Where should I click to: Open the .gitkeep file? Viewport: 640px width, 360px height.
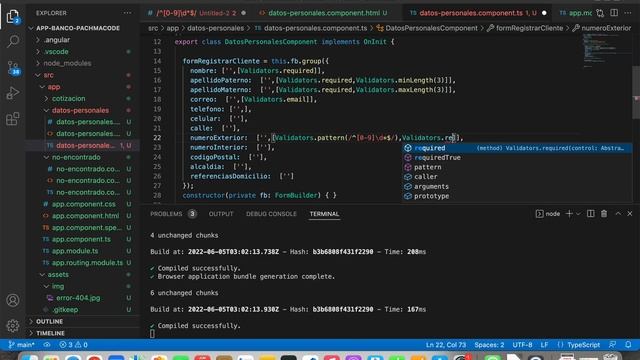pyautogui.click(x=65, y=310)
